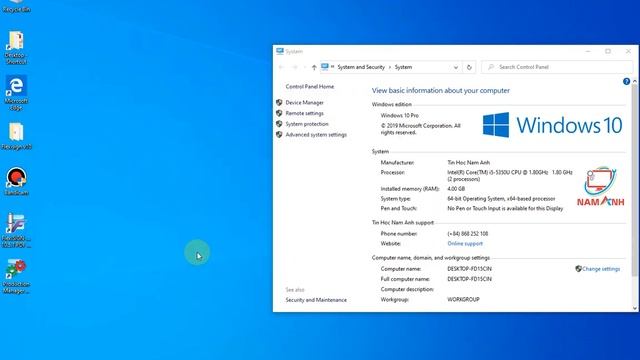Open Security and Maintenance
This screenshot has height=360, width=640.
tap(316, 300)
